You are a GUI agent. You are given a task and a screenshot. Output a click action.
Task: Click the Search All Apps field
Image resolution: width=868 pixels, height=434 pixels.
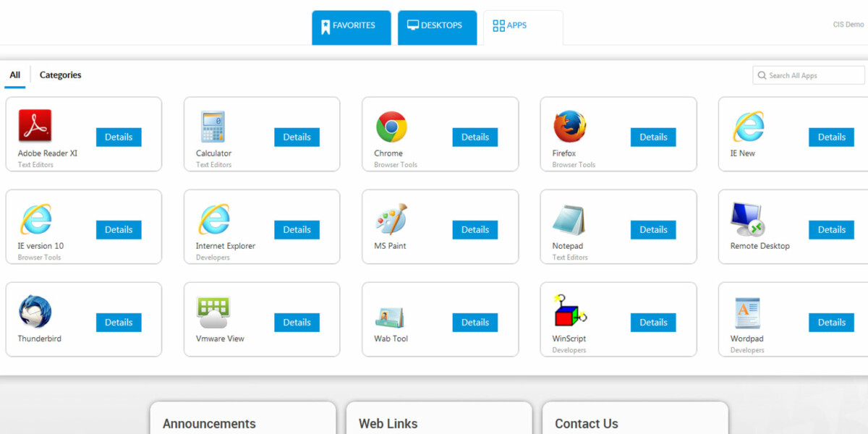point(809,75)
